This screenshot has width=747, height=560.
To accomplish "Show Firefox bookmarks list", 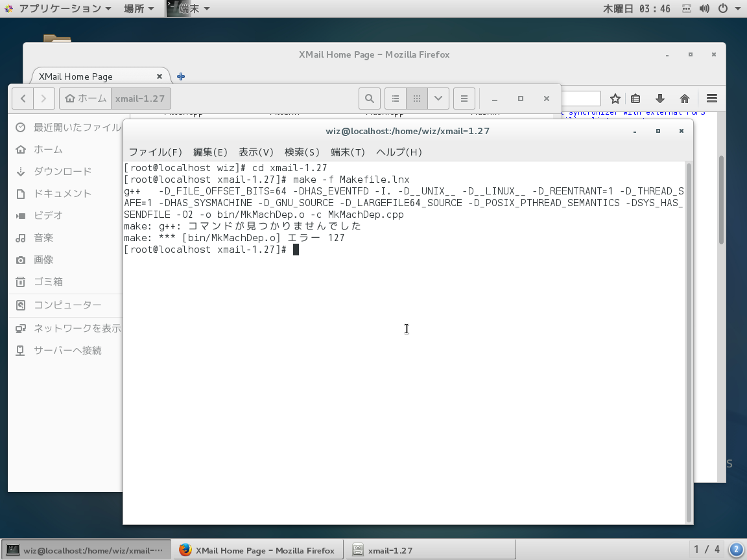I will click(635, 99).
